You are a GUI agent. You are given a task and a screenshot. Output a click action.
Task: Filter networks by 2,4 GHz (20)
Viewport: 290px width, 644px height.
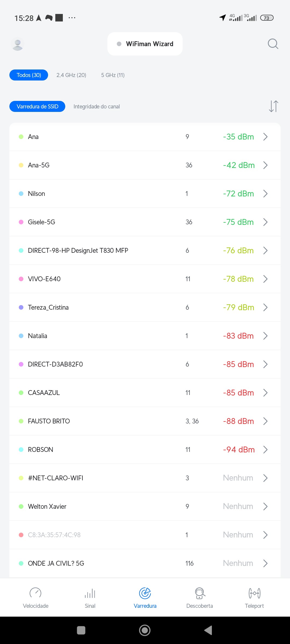point(71,75)
